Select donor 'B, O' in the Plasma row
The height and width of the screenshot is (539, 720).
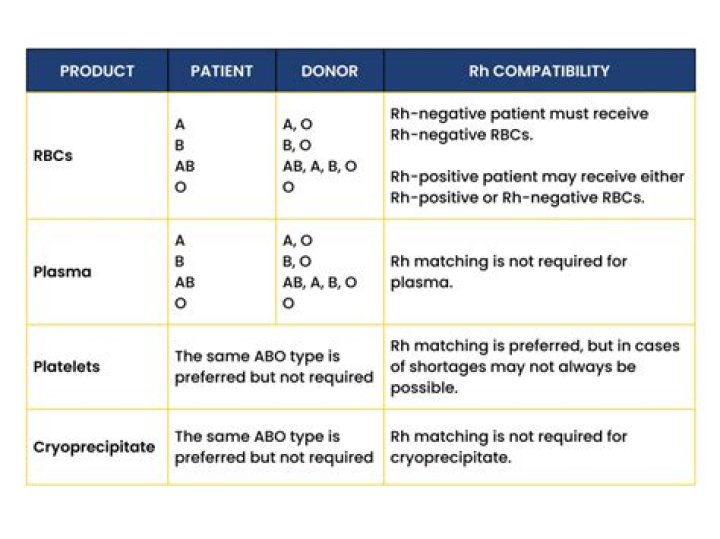click(297, 261)
